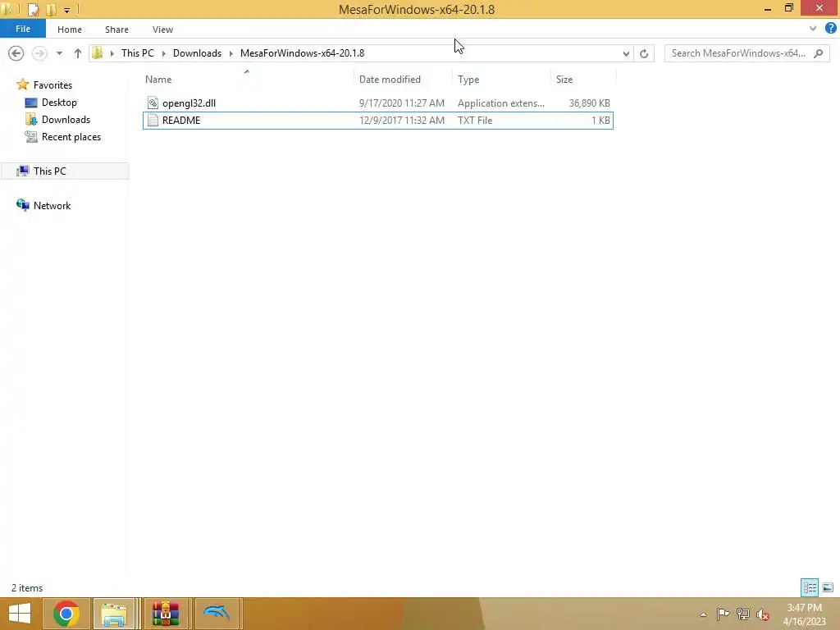The width and height of the screenshot is (840, 630).
Task: Click the README file icon
Action: [153, 120]
